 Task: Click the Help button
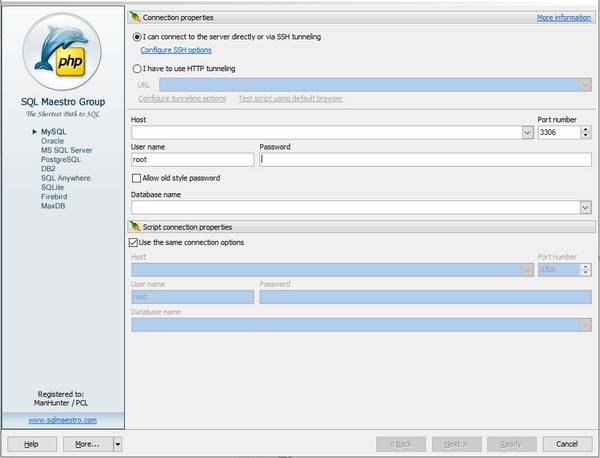click(x=32, y=444)
